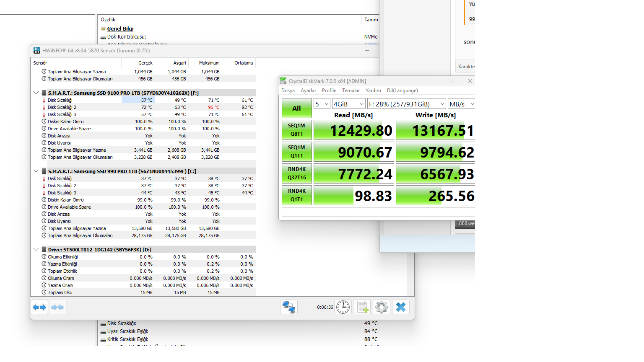Viewport: 644px width, 362px height.
Task: Click HWiNFO elapsed time 0:06:36
Action: tap(325, 307)
